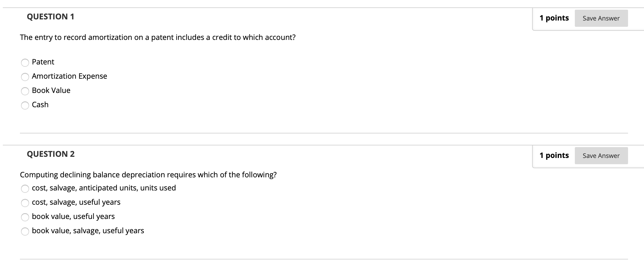Click Save Answer for Question 1
Image resolution: width=644 pixels, height=264 pixels.
pos(601,18)
